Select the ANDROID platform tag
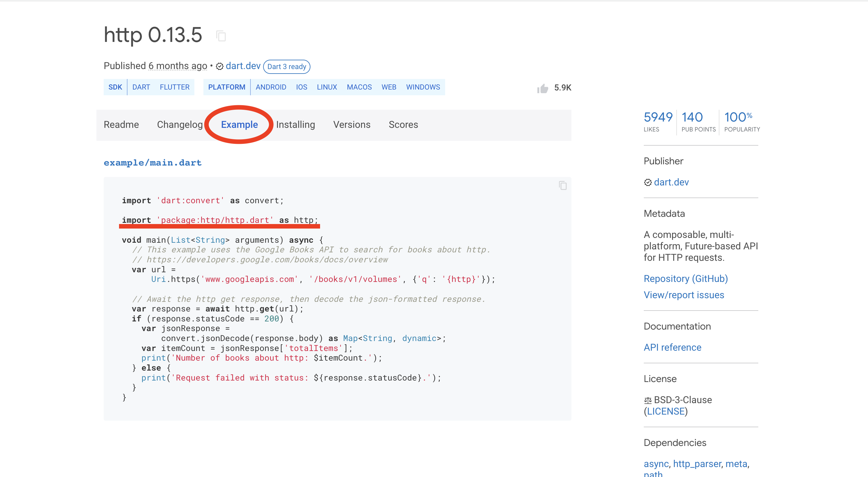 271,87
